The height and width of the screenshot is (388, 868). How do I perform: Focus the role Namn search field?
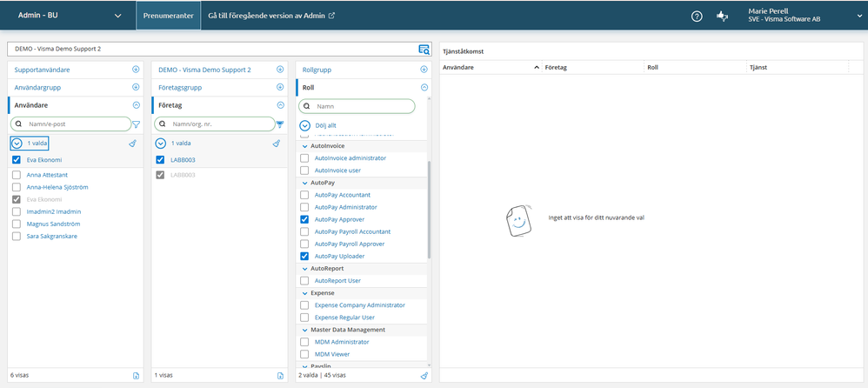[x=357, y=106]
